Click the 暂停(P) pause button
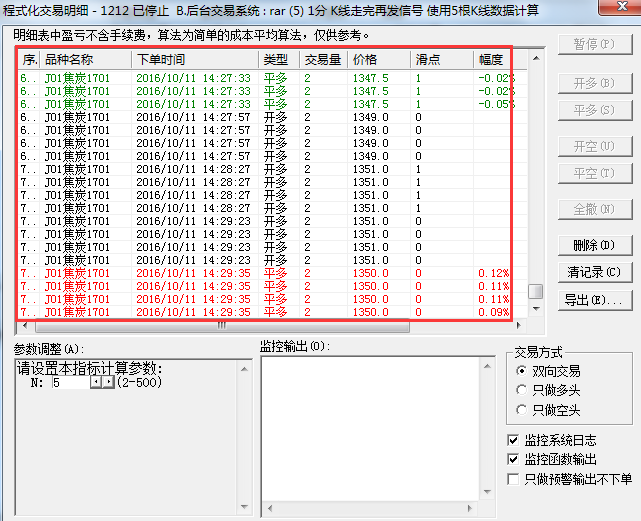 pos(594,45)
